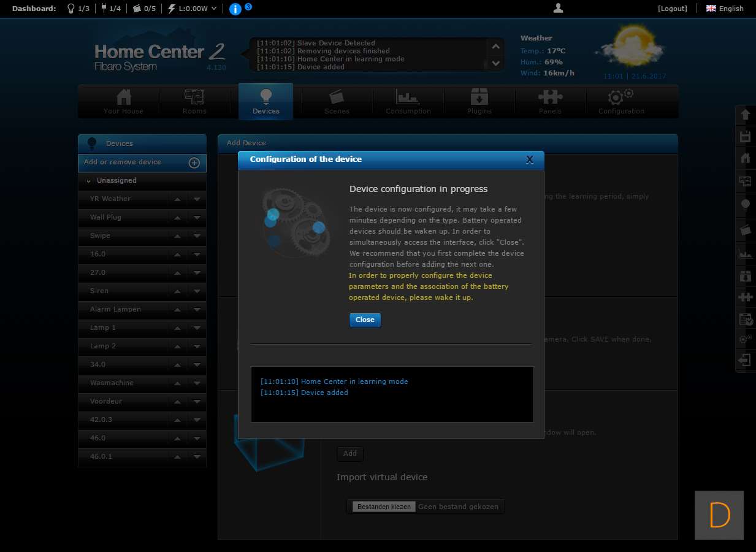The width and height of the screenshot is (756, 552).
Task: Open the Consumption navigation tab
Action: click(x=408, y=102)
